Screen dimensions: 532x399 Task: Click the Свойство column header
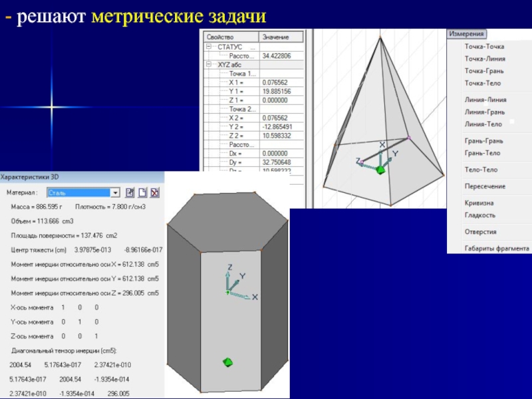point(229,37)
